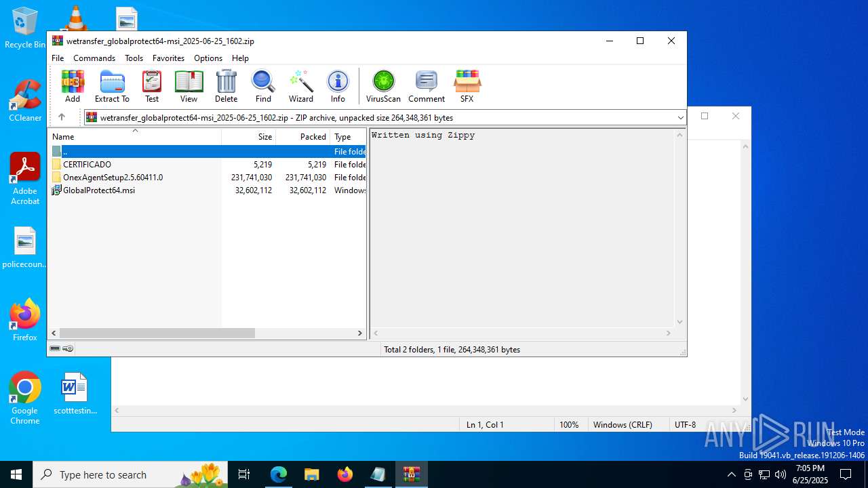The width and height of the screenshot is (868, 488).
Task: Show archive Info
Action: coord(338,86)
